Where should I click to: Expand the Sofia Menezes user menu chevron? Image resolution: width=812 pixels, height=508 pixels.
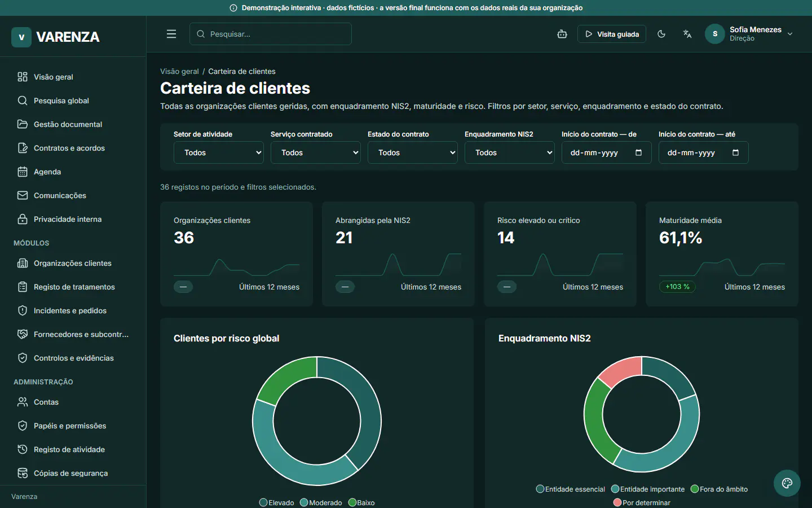(x=790, y=34)
